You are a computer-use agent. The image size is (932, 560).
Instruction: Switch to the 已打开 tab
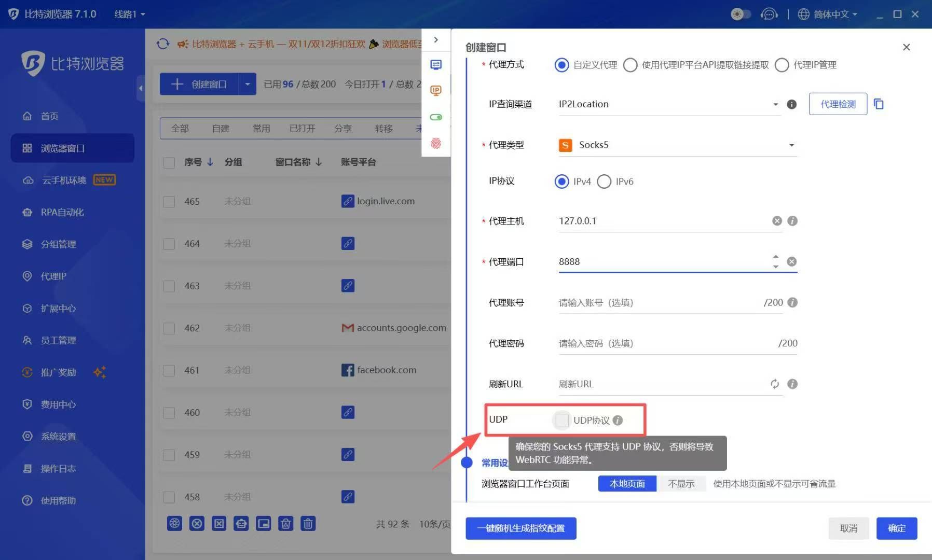click(302, 128)
